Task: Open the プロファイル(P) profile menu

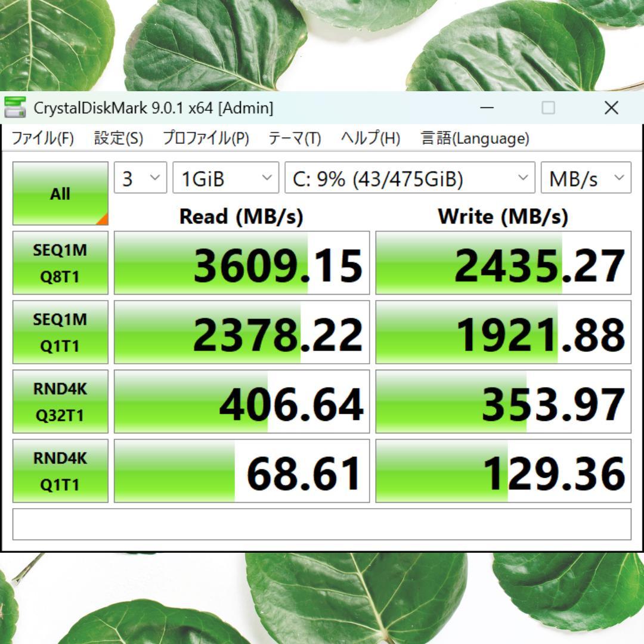Action: [x=206, y=139]
